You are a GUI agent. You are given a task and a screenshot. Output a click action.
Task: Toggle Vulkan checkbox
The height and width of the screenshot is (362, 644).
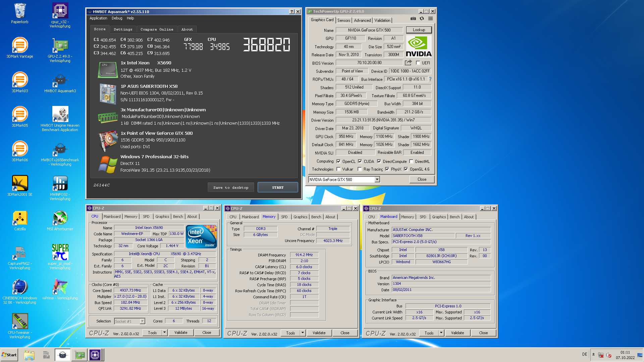coord(338,169)
